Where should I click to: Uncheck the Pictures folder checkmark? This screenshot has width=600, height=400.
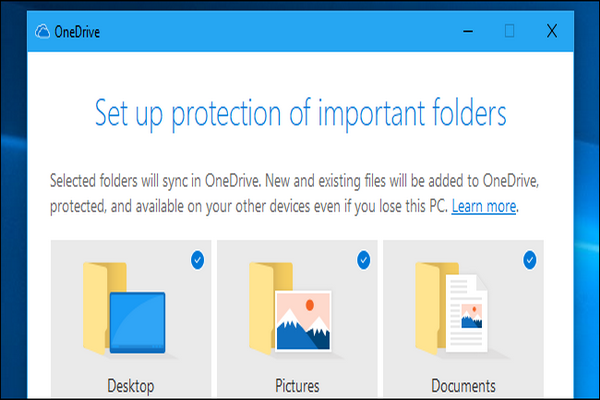coord(363,260)
